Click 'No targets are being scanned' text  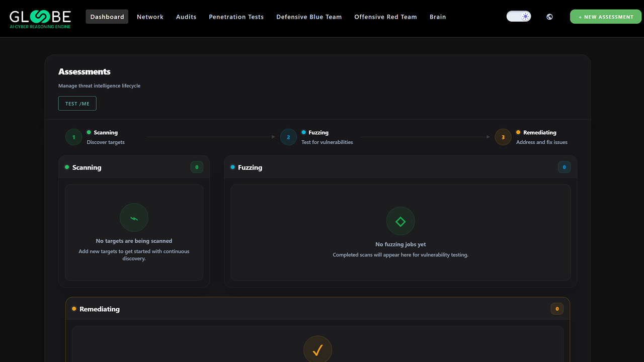click(x=134, y=241)
